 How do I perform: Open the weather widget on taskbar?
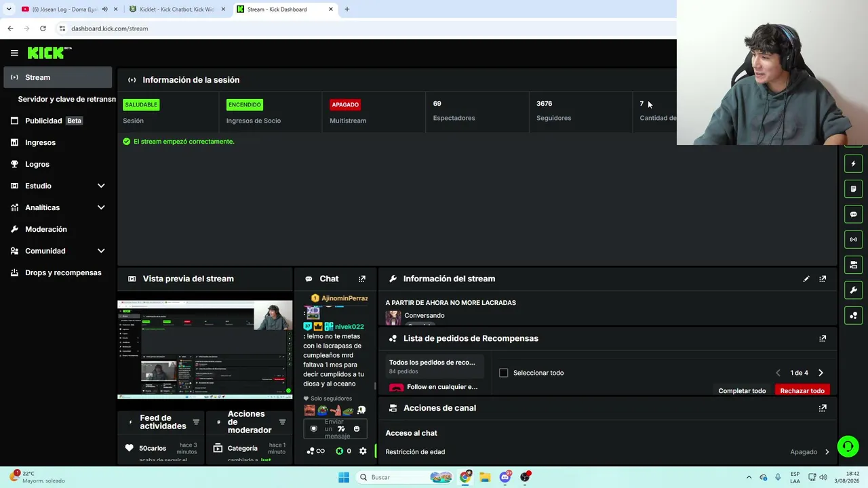[x=37, y=477]
